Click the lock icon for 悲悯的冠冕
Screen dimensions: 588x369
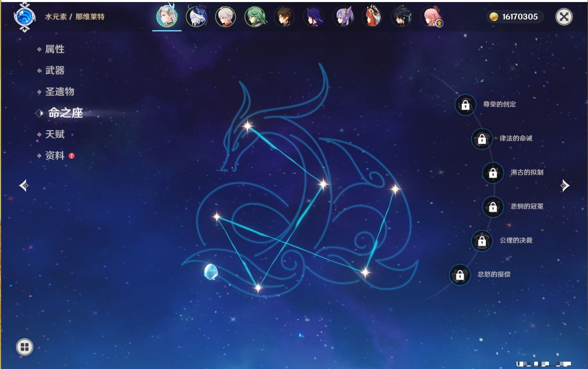pos(493,207)
